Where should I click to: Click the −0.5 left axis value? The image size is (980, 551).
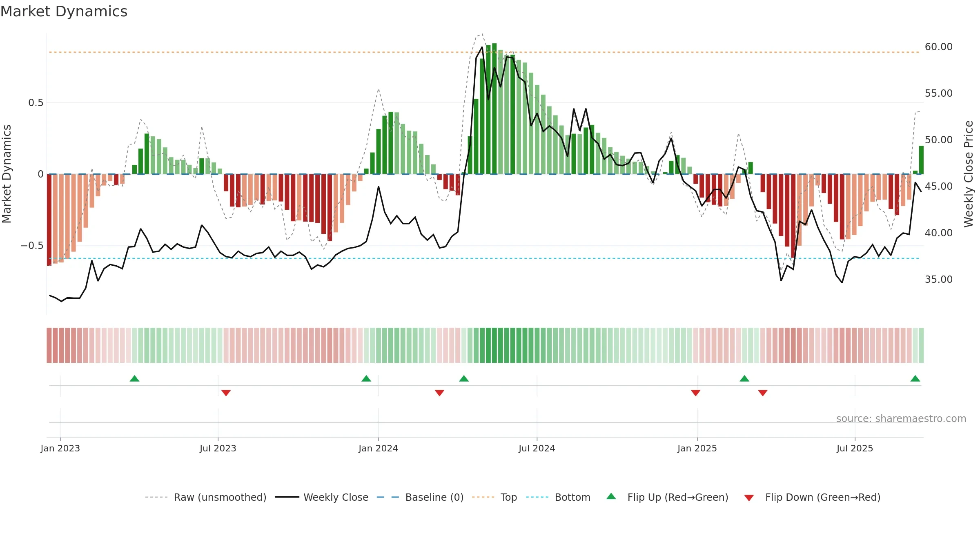(x=32, y=246)
